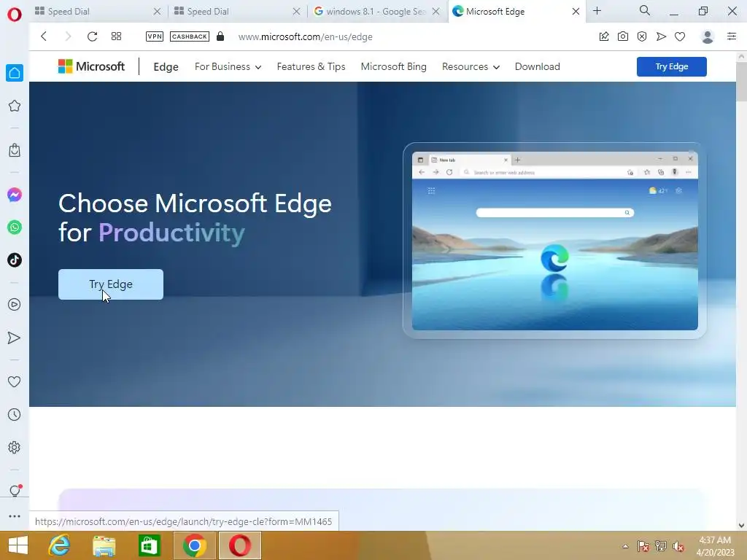Open Microsoft Bing menu item
747x560 pixels.
tap(393, 66)
